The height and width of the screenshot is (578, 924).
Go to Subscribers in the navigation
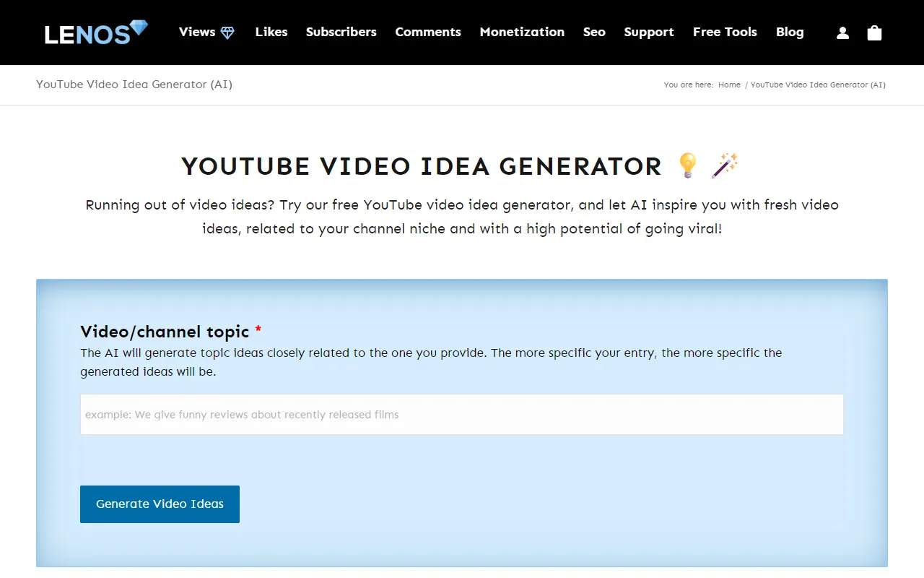[x=341, y=32]
